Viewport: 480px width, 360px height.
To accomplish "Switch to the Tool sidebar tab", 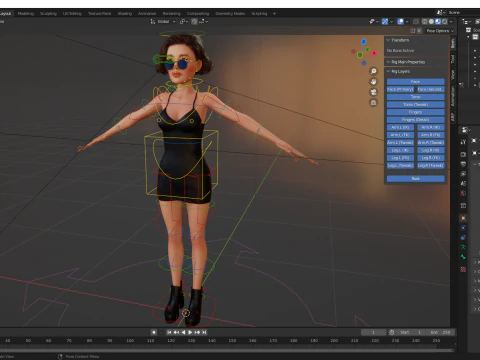I will tap(453, 59).
